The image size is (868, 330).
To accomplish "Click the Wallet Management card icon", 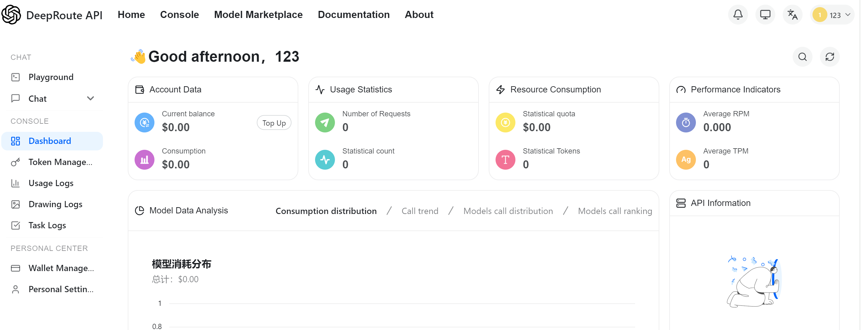I will [16, 268].
